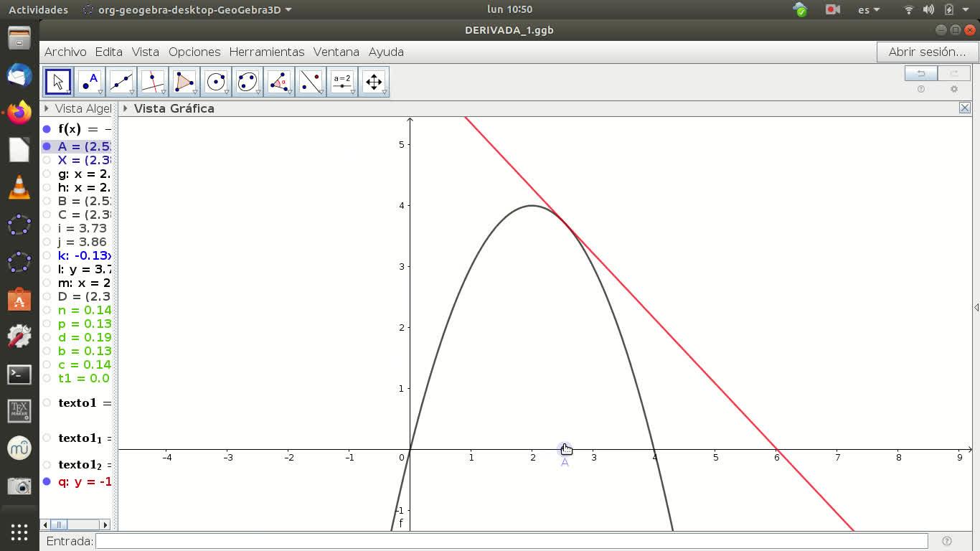The height and width of the screenshot is (551, 980).
Task: Click the Entrada input field
Action: tap(511, 541)
